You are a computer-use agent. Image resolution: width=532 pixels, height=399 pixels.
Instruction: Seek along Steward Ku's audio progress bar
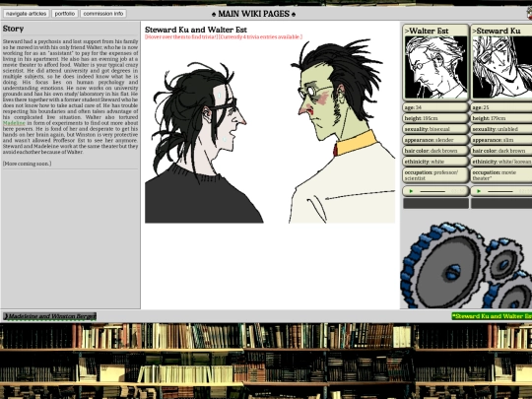500,191
